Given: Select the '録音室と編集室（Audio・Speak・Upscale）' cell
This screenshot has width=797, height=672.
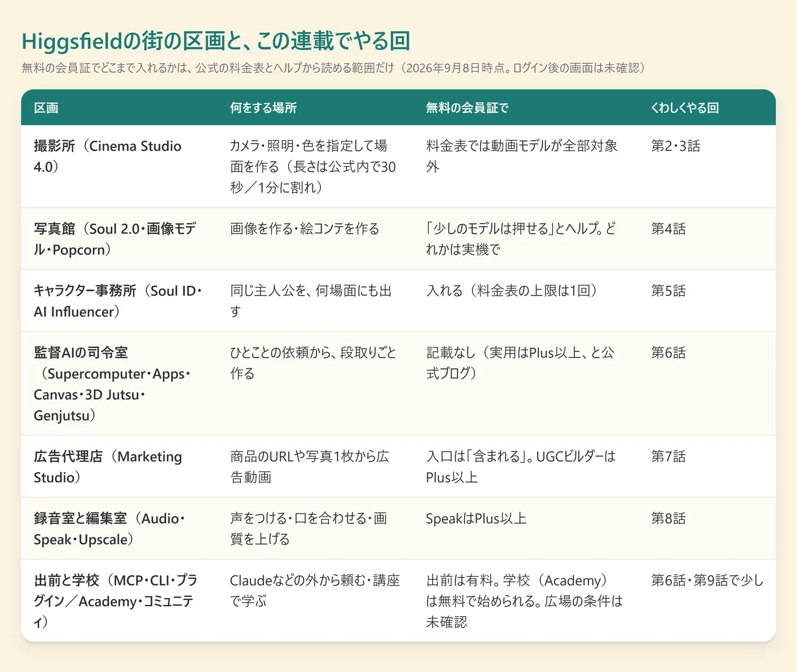Looking at the screenshot, I should click(119, 528).
